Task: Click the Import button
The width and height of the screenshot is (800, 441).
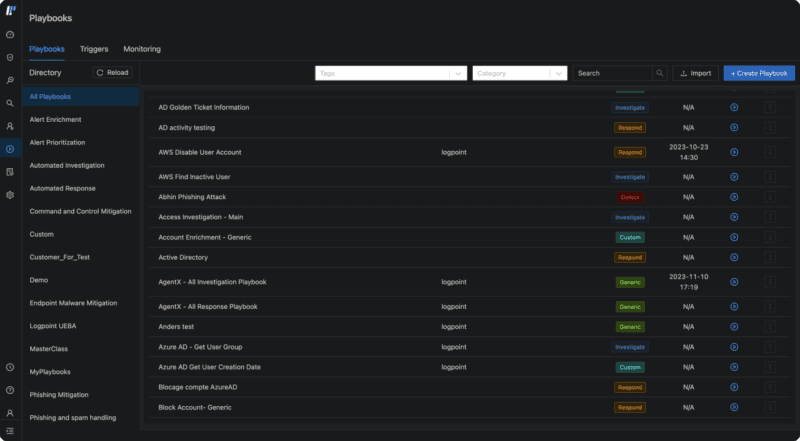Action: (x=695, y=73)
